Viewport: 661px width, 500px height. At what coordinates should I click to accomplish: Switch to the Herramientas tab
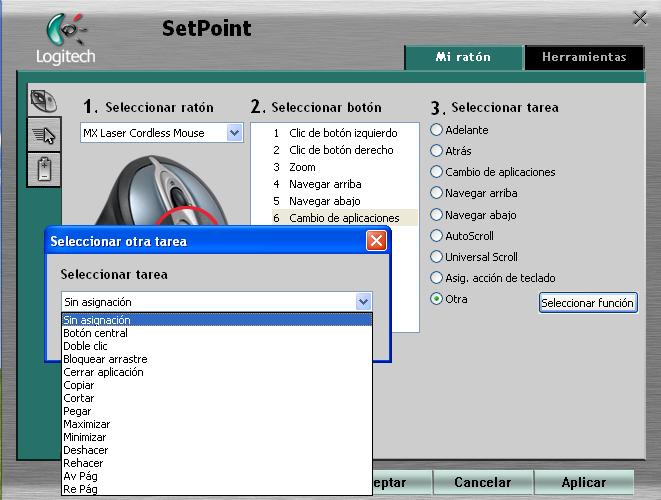584,57
